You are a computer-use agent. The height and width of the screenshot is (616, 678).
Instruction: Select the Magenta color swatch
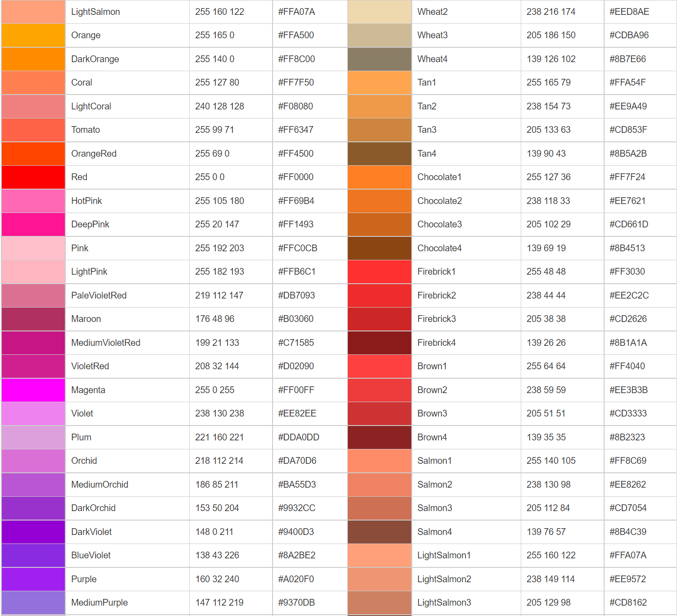(x=32, y=390)
